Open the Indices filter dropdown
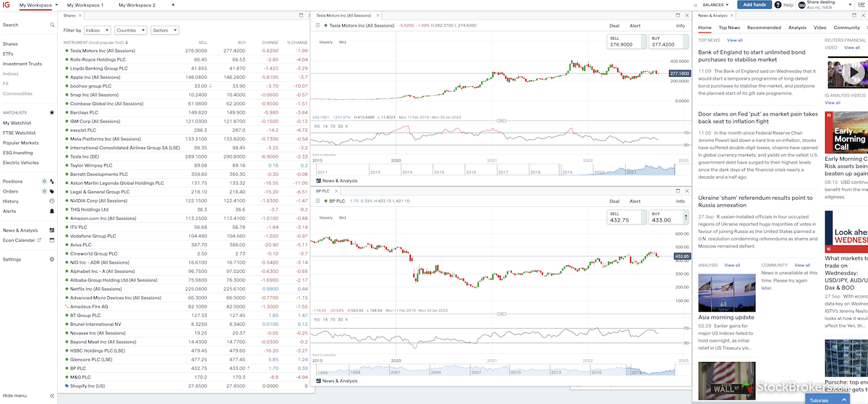Screen dimensions: 868x404 pyautogui.click(x=97, y=30)
